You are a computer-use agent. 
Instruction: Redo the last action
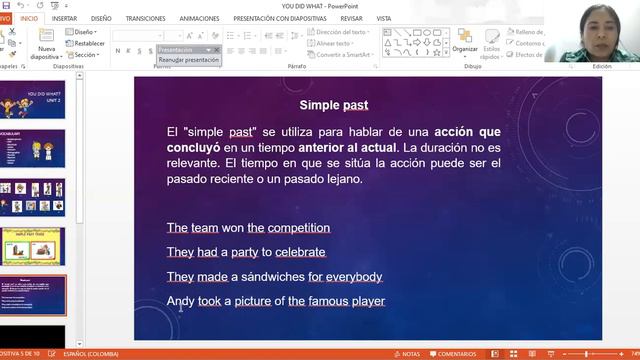[x=40, y=6]
